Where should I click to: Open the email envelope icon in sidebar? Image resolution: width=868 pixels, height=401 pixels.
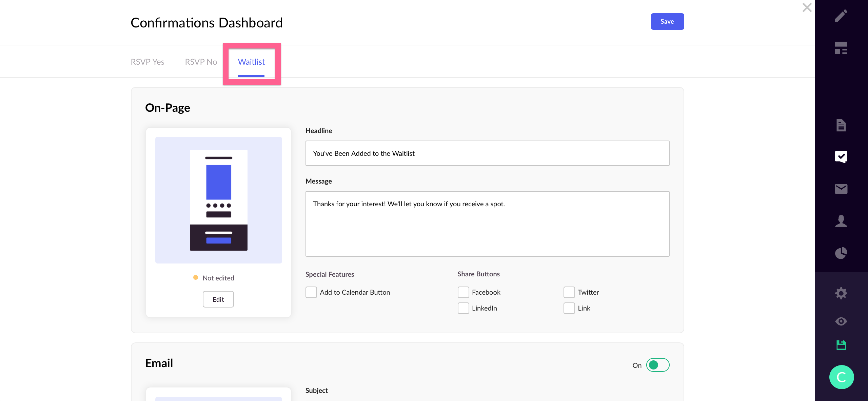pyautogui.click(x=841, y=189)
